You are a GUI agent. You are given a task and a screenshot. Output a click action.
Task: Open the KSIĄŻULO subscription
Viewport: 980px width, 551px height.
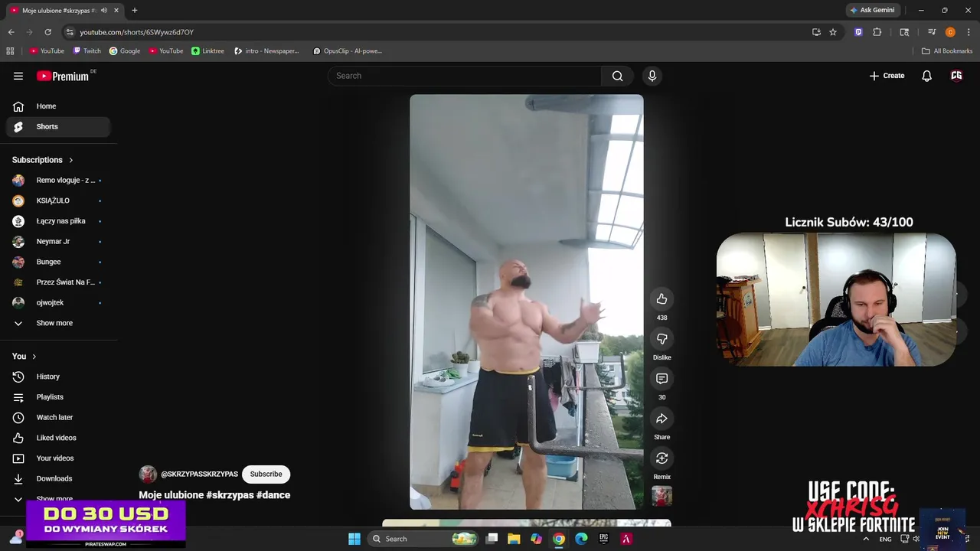(58, 201)
